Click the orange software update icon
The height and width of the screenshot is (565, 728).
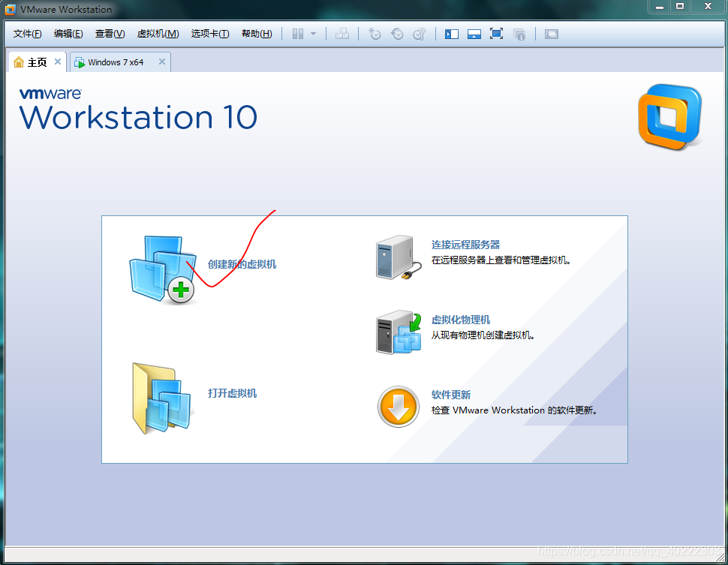pos(399,407)
